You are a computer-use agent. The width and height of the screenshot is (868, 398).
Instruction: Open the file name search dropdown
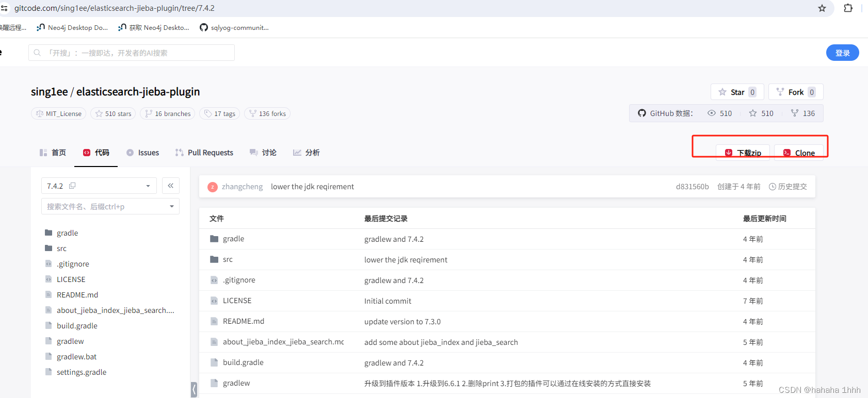click(x=110, y=206)
